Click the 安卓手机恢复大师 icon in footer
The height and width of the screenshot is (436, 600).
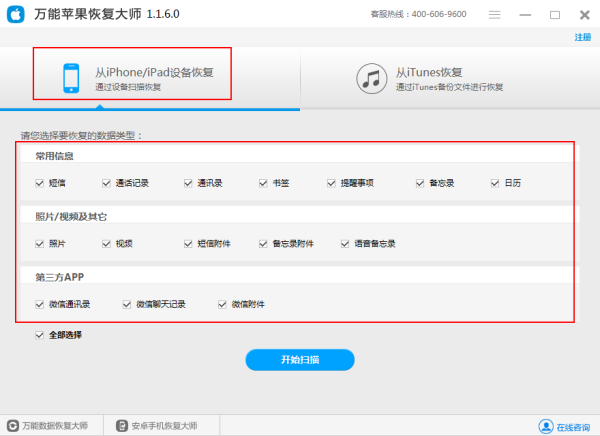122,426
